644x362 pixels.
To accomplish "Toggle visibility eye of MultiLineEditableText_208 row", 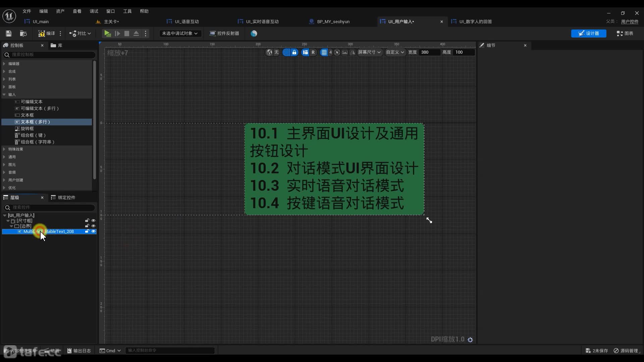I will pos(94,231).
